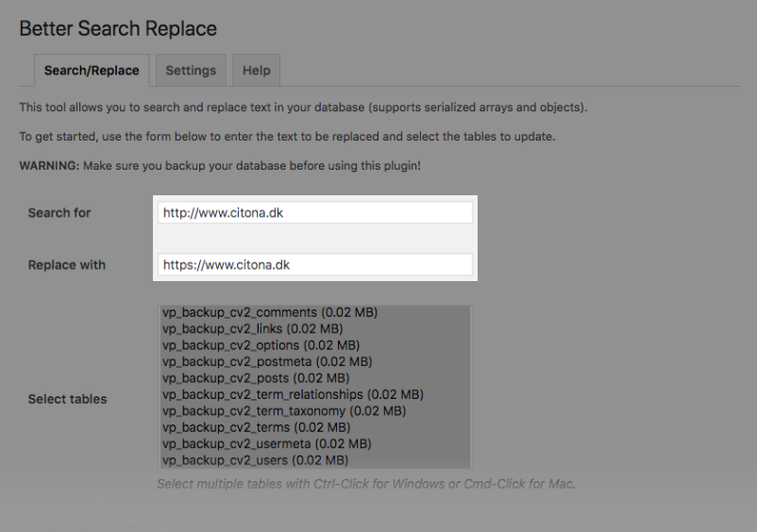Select vp_backup_cv2_postmeta table

(x=314, y=361)
